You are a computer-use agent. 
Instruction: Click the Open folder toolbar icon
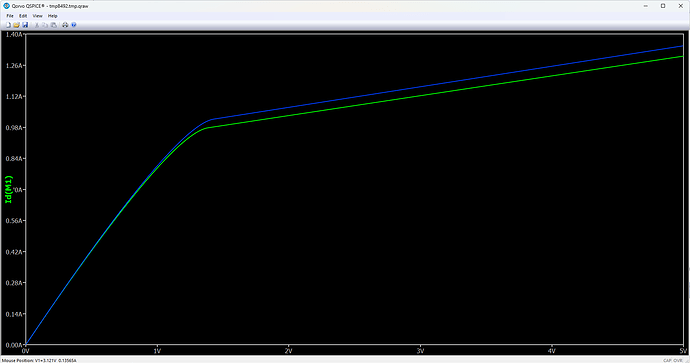click(16, 25)
